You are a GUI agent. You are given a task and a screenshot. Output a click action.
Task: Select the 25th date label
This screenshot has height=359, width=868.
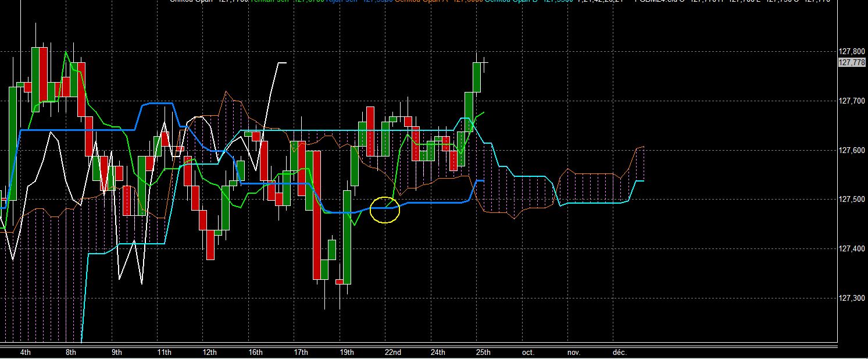coord(483,352)
